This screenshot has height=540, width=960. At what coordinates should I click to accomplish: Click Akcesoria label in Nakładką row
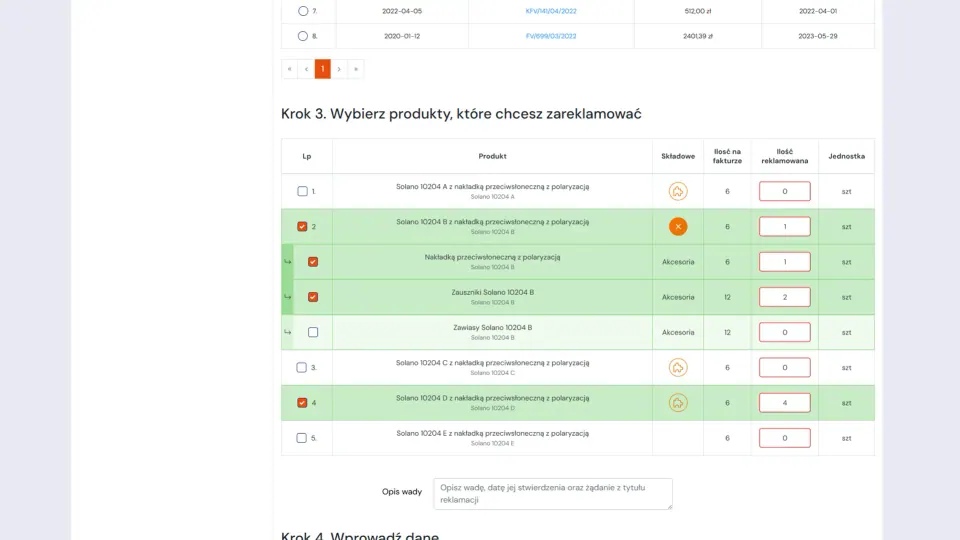click(678, 262)
